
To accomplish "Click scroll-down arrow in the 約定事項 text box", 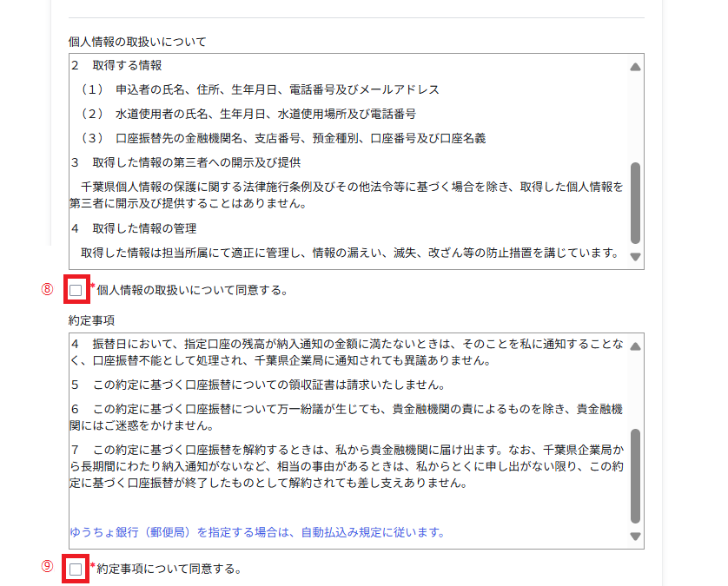I will 635,537.
